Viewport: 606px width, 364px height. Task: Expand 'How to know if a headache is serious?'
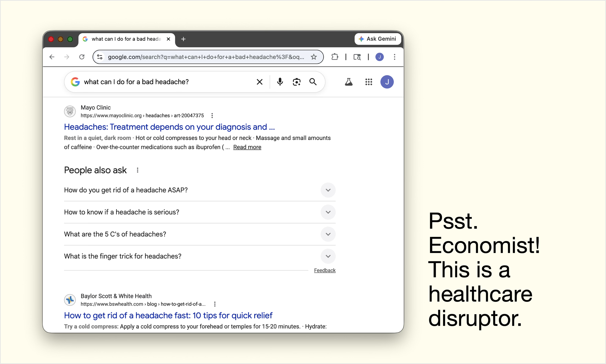click(x=328, y=212)
